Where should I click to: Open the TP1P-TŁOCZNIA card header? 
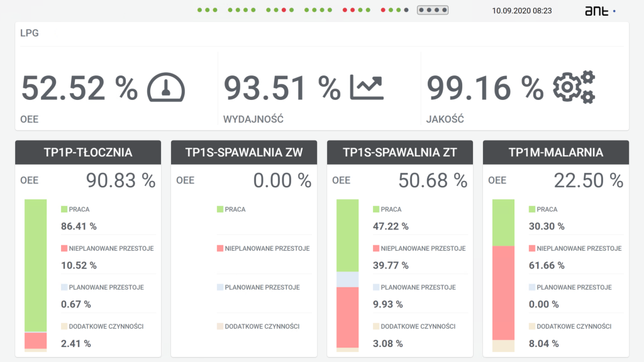(88, 152)
